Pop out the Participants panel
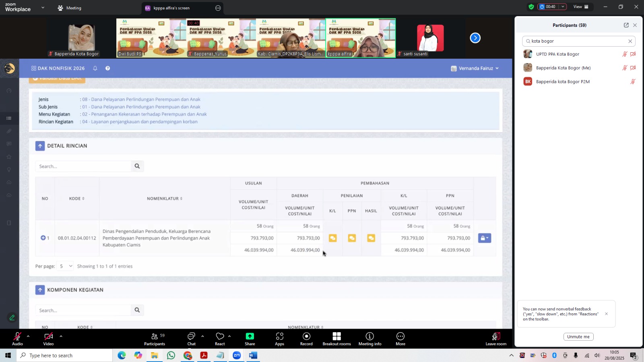Screen dimensions: 644x362 point(626,25)
